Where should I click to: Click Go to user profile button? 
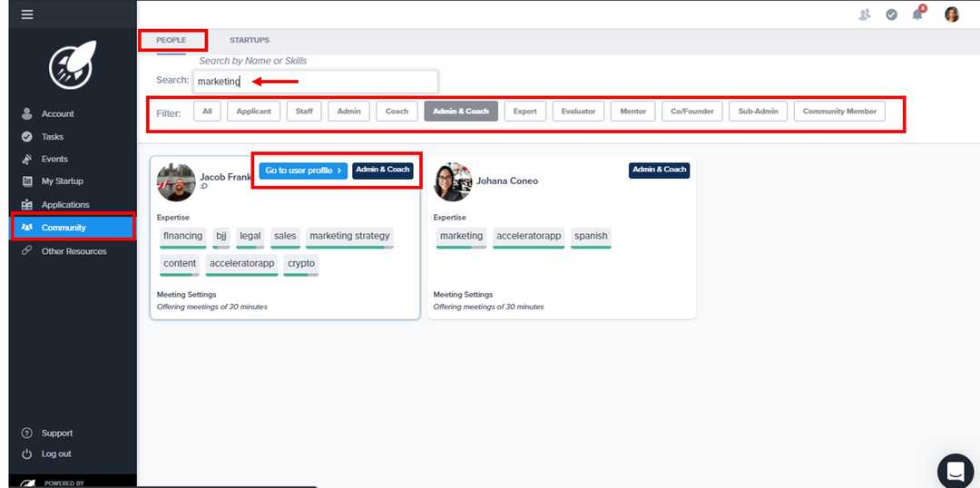click(303, 171)
